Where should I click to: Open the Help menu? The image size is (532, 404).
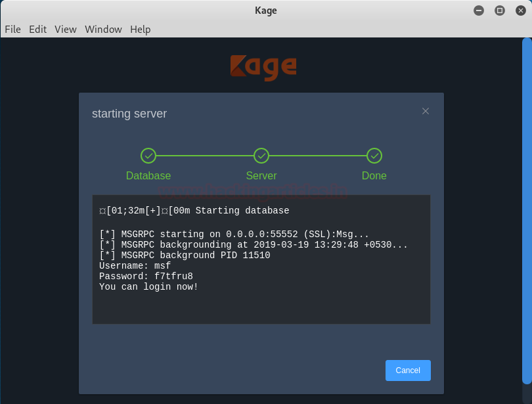[x=141, y=30]
